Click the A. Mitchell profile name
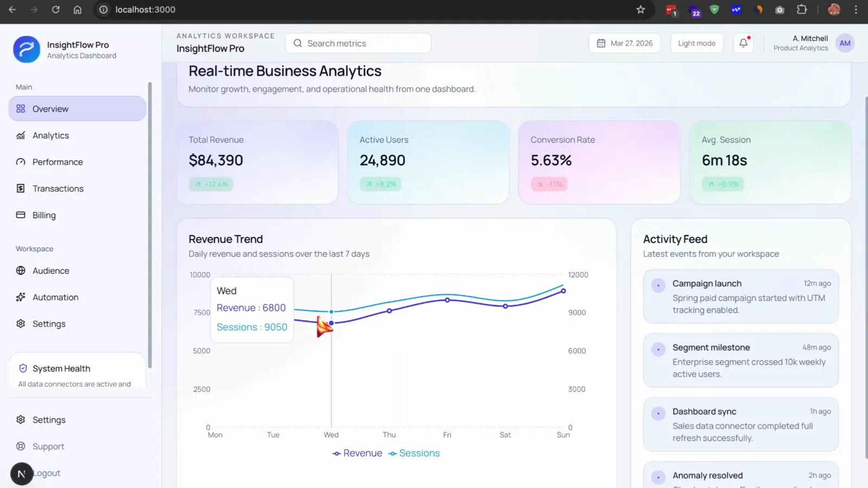 pos(810,38)
